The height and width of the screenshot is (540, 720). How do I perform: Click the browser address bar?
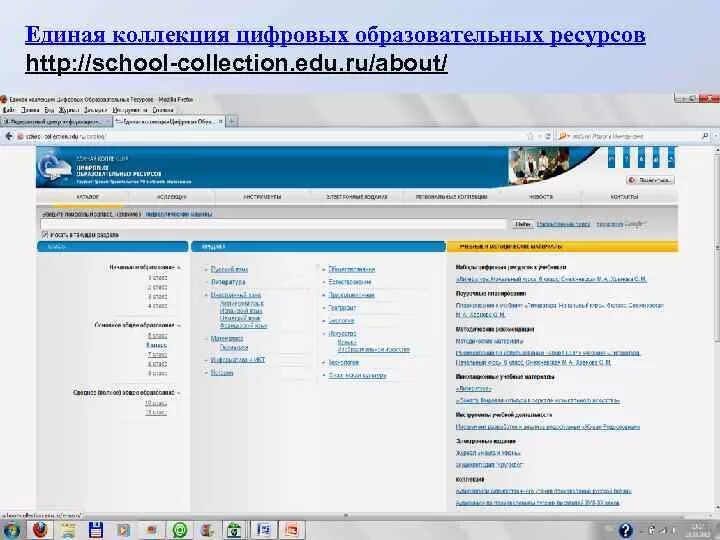coord(271,136)
